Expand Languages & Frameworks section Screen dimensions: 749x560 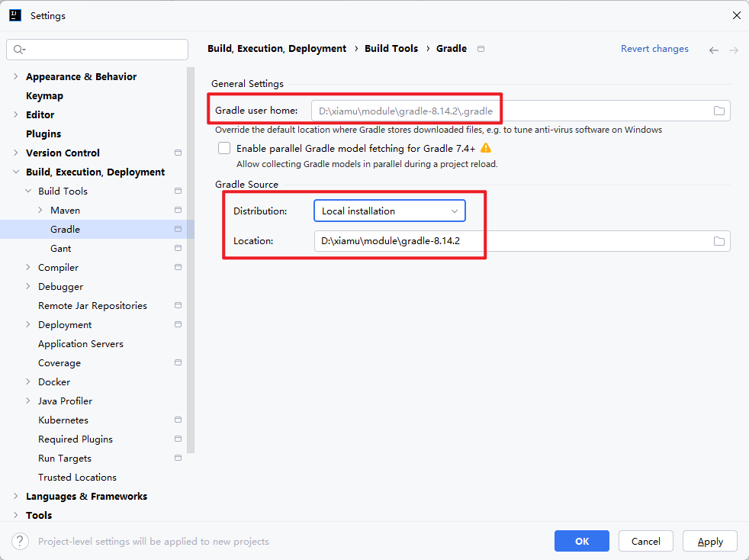(x=16, y=497)
